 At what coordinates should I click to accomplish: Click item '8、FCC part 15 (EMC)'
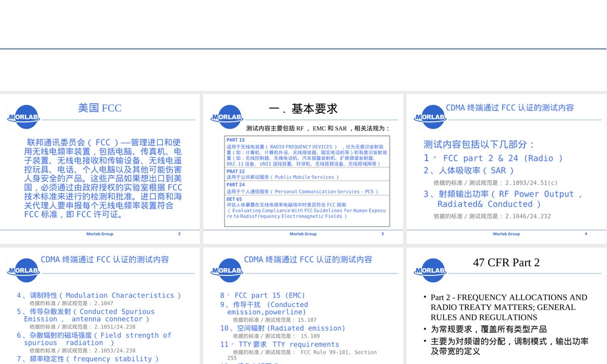262,295
